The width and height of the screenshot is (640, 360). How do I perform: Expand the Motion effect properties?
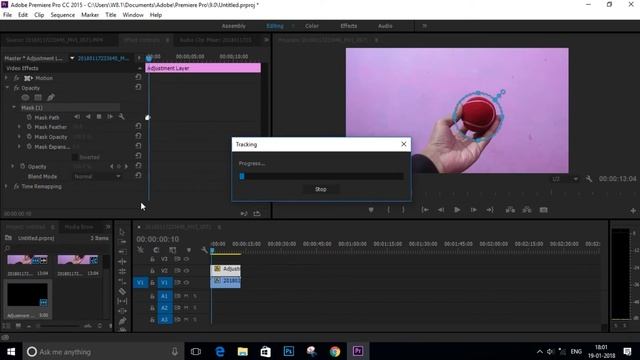6,78
